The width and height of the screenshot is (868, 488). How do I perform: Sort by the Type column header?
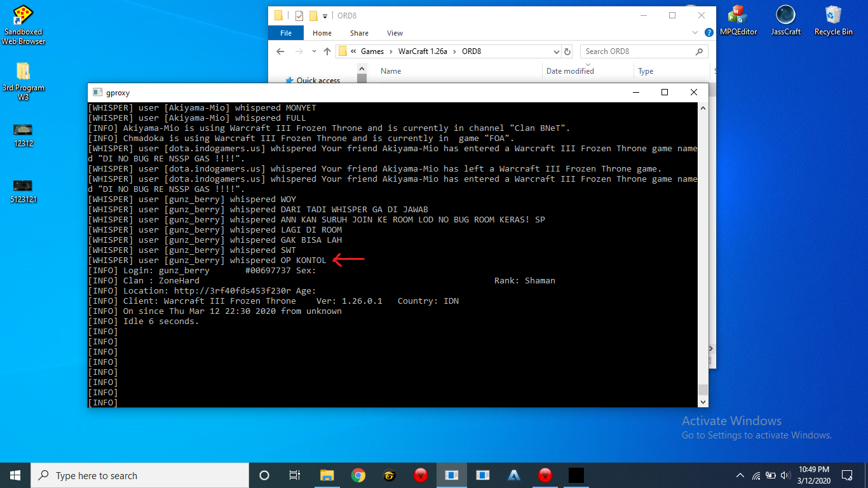(646, 71)
